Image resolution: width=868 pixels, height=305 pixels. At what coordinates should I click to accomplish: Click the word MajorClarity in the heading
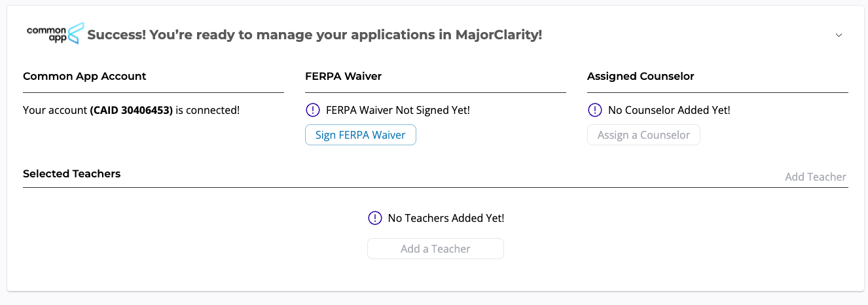click(x=498, y=35)
